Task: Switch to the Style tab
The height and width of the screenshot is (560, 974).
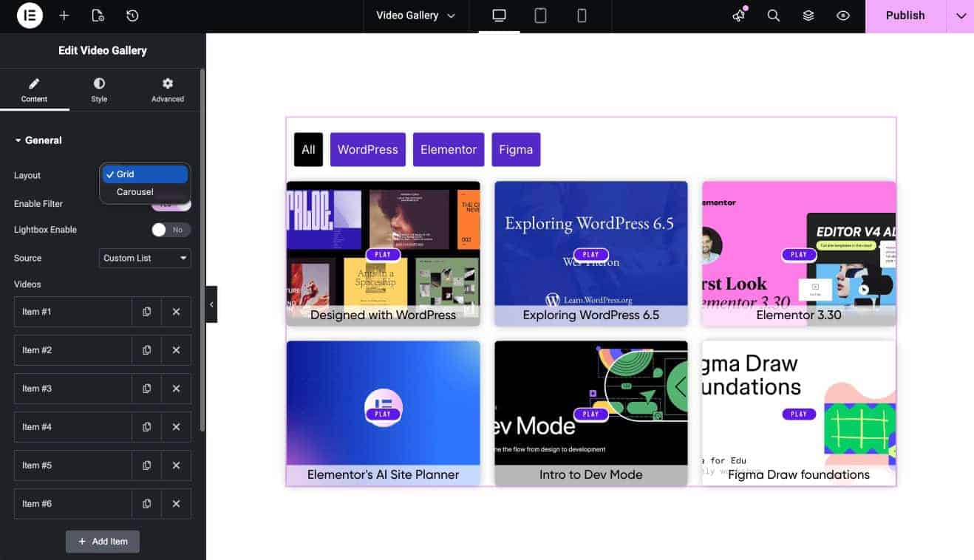Action: point(99,90)
